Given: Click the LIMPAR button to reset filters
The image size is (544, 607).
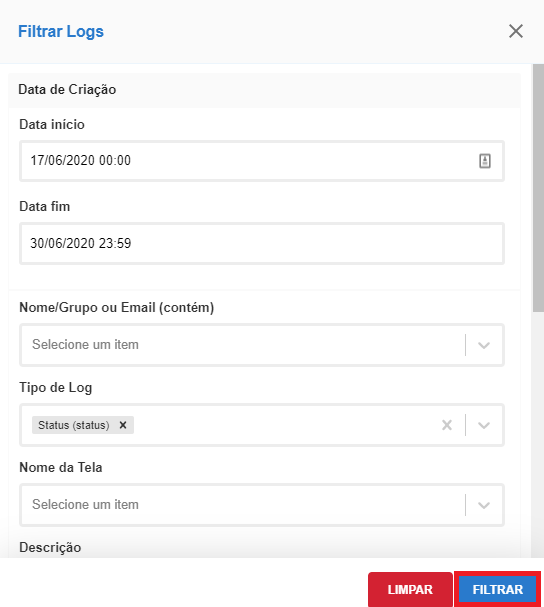Looking at the screenshot, I should (x=410, y=590).
